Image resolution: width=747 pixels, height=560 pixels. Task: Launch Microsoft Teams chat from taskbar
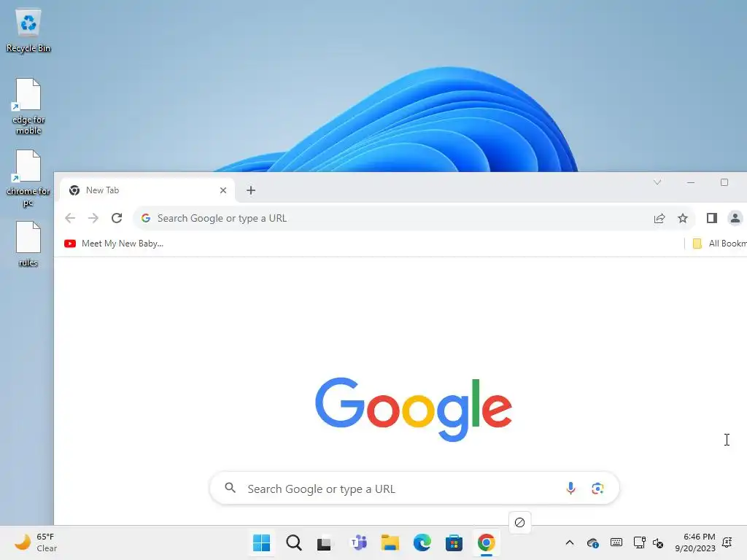[x=358, y=542]
